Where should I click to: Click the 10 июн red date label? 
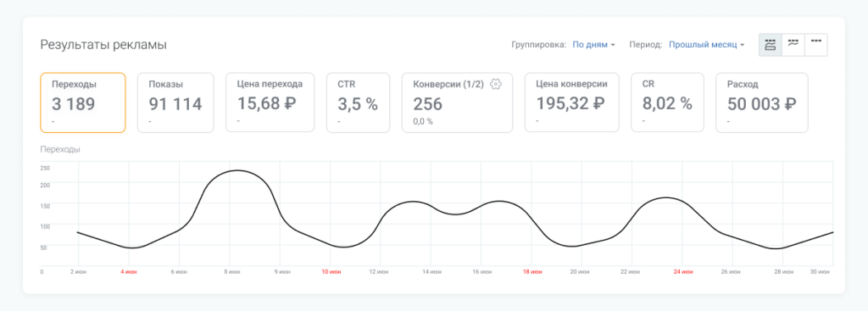[x=331, y=272]
